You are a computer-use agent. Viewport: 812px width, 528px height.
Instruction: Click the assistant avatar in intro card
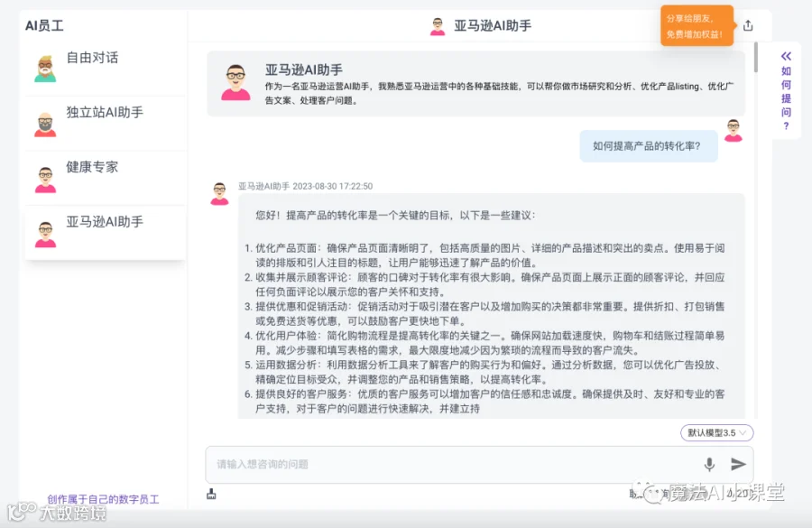click(x=235, y=82)
